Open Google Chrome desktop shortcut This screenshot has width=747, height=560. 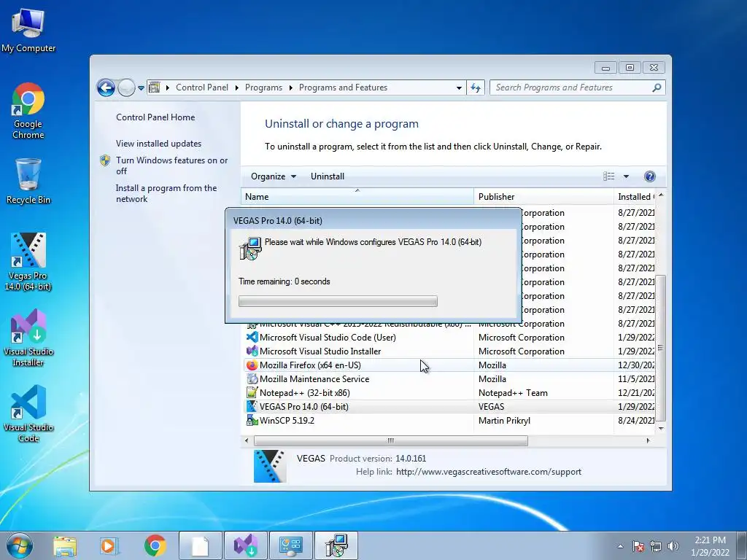pyautogui.click(x=28, y=111)
